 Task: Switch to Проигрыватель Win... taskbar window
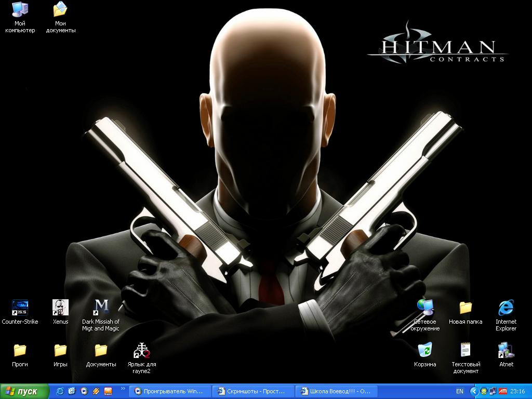170,391
